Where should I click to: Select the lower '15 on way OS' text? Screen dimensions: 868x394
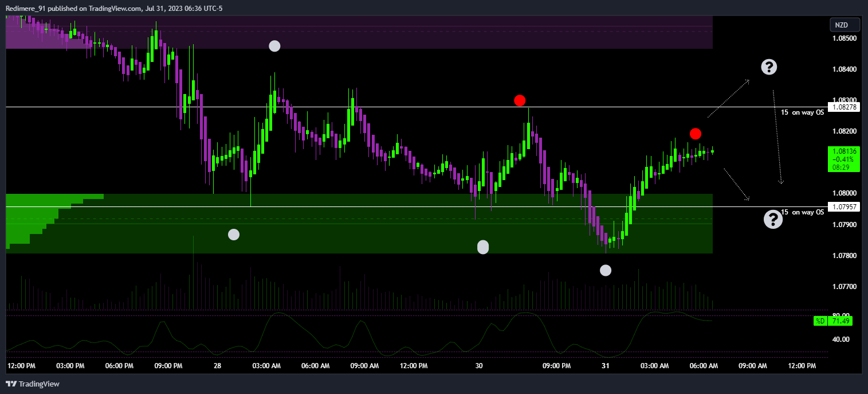802,212
